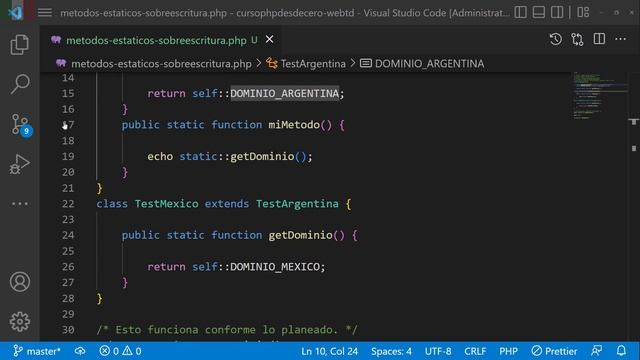
Task: Click breadcrumb constant DOMINIO_ARGENTINA
Action: point(429,64)
